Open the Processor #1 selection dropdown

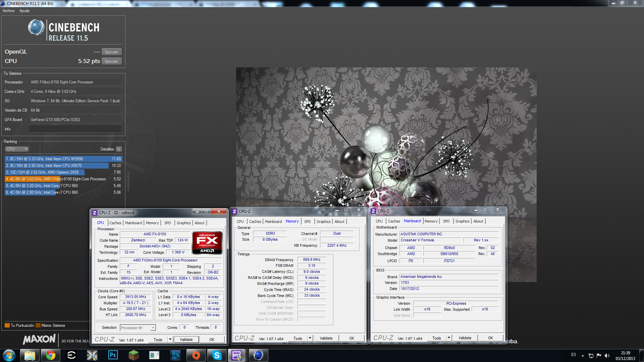point(138,328)
